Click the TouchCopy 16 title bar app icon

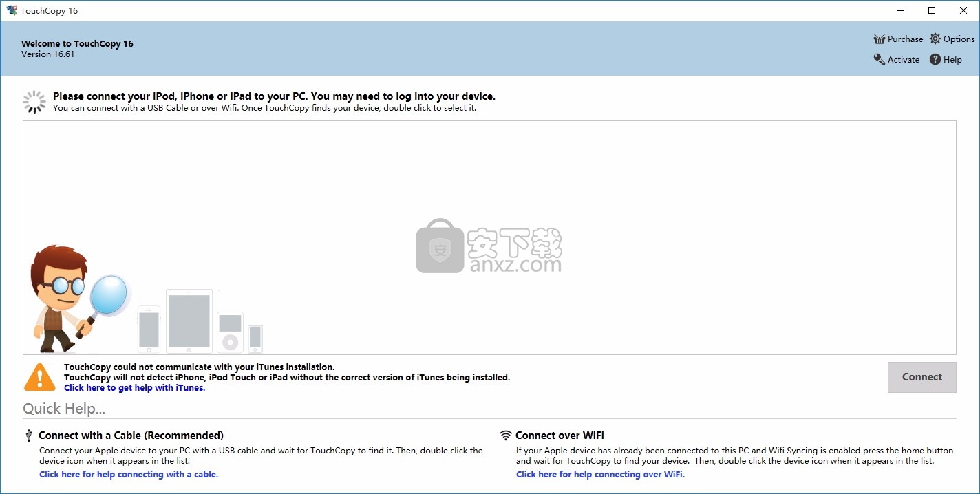pos(12,10)
